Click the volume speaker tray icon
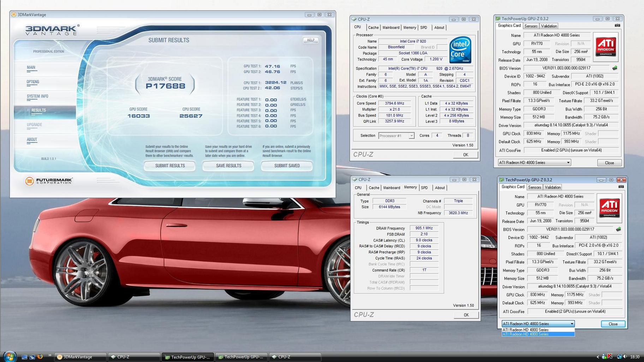The image size is (644, 362). (x=625, y=357)
